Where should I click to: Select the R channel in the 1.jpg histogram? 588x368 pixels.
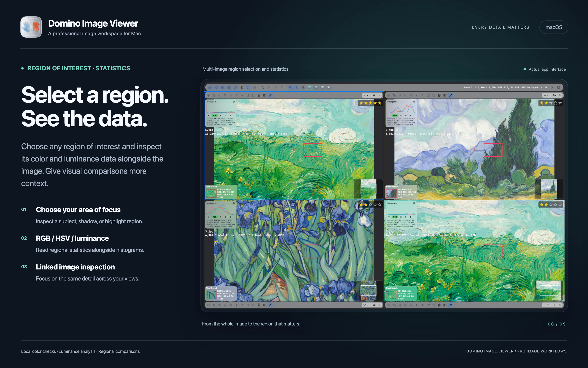click(221, 115)
